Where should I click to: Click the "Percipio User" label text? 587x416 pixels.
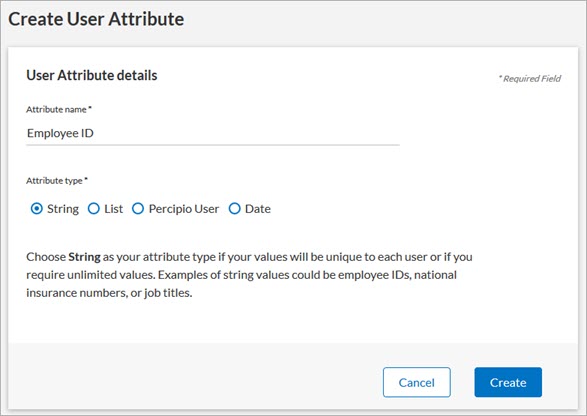click(x=183, y=209)
